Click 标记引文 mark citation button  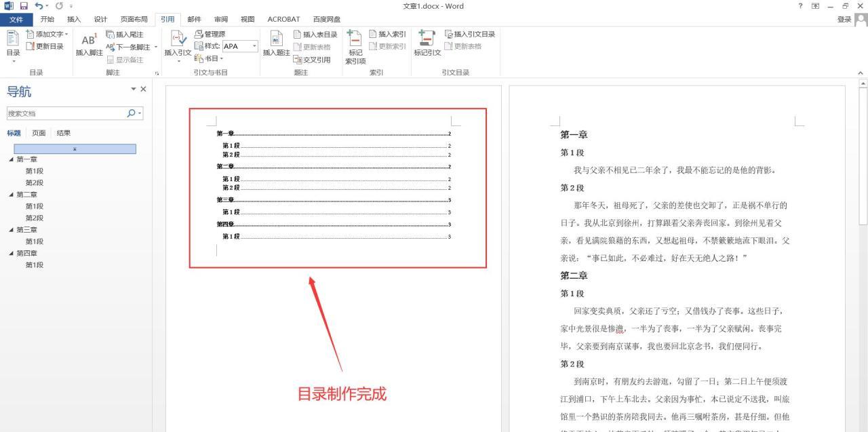(427, 45)
